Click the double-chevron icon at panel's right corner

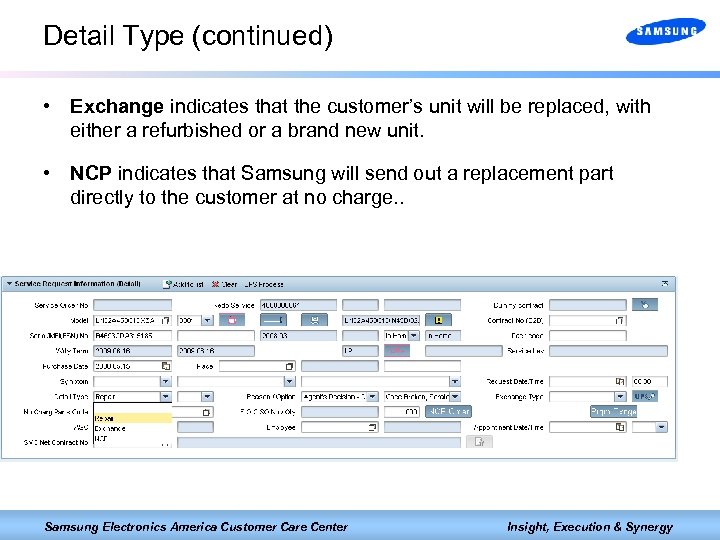click(664, 284)
